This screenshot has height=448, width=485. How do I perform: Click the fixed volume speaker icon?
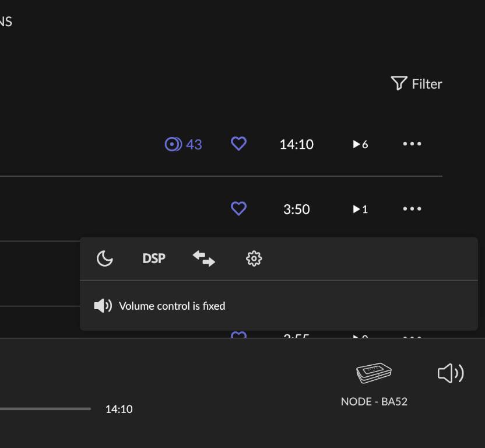pos(103,306)
